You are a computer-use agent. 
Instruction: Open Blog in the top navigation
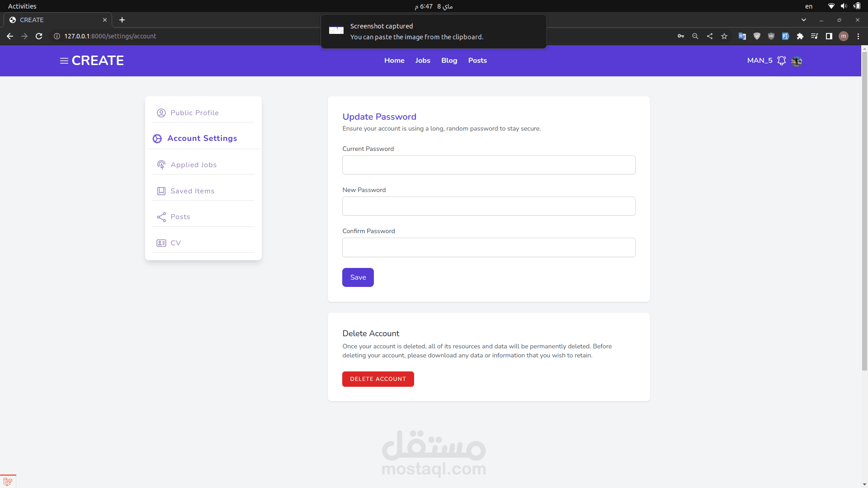449,61
